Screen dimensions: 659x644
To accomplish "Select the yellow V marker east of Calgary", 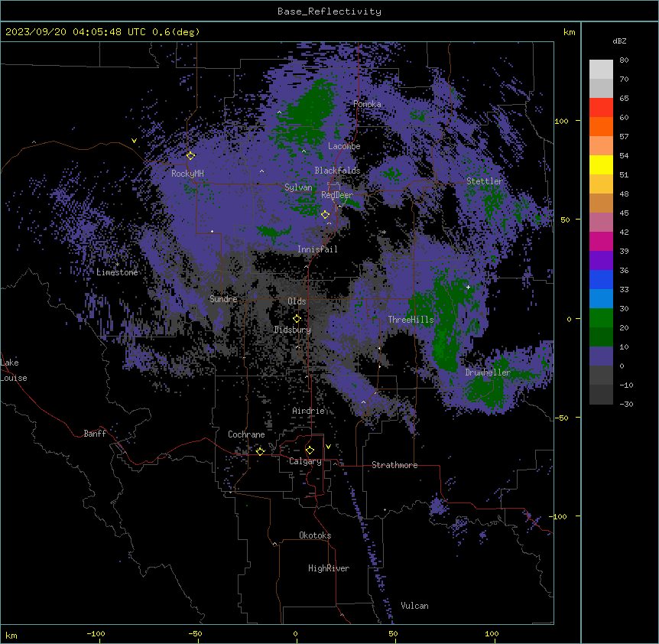I will 328,447.
